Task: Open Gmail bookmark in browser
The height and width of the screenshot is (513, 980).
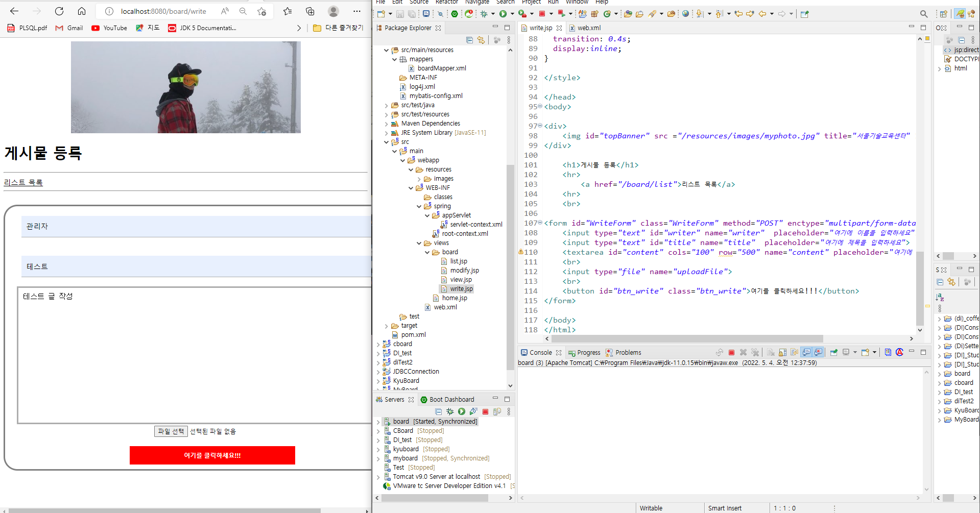Action: pos(69,28)
